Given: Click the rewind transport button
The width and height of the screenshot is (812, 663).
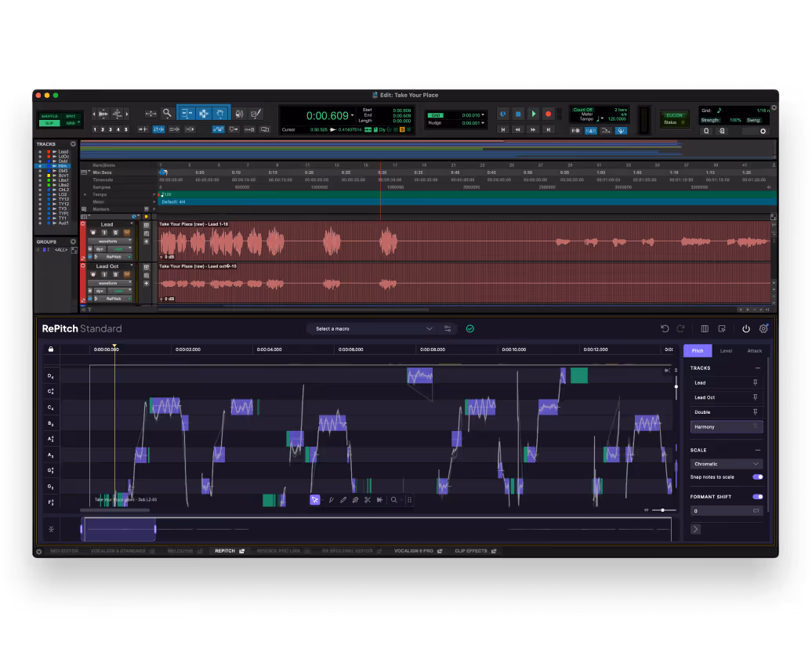Looking at the screenshot, I should 518,129.
